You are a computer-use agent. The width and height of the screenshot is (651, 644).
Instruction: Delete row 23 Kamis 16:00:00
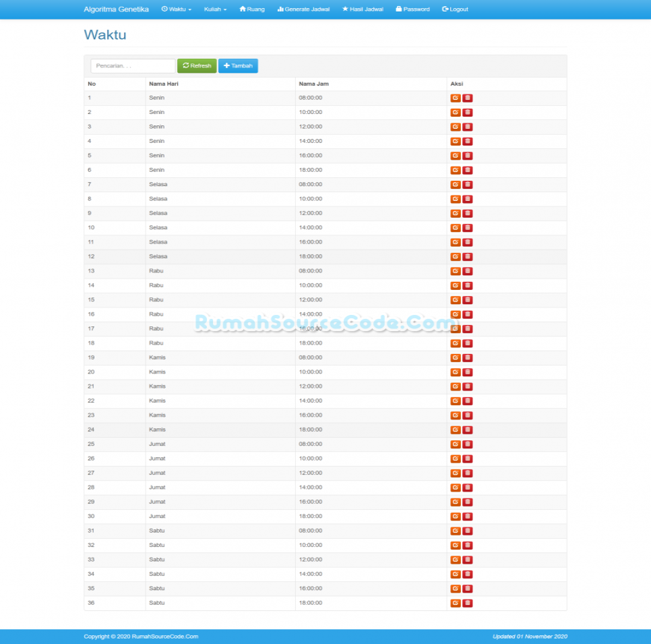click(468, 415)
